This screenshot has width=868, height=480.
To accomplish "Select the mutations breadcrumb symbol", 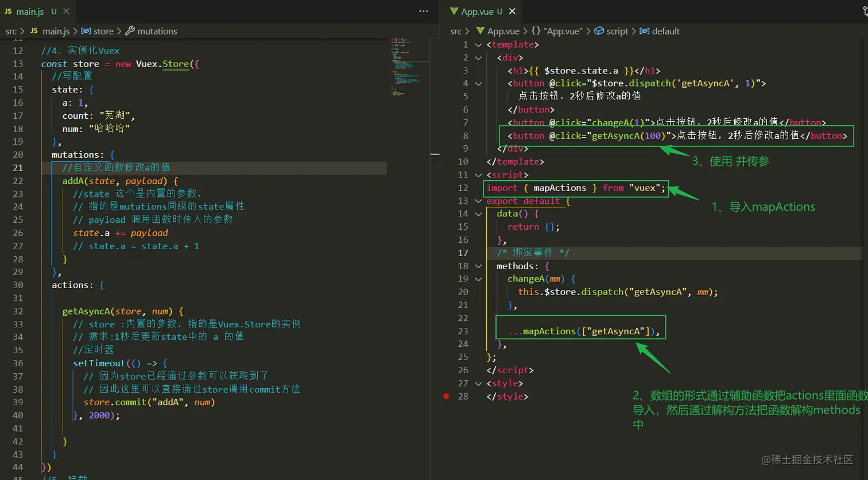I will coord(152,31).
